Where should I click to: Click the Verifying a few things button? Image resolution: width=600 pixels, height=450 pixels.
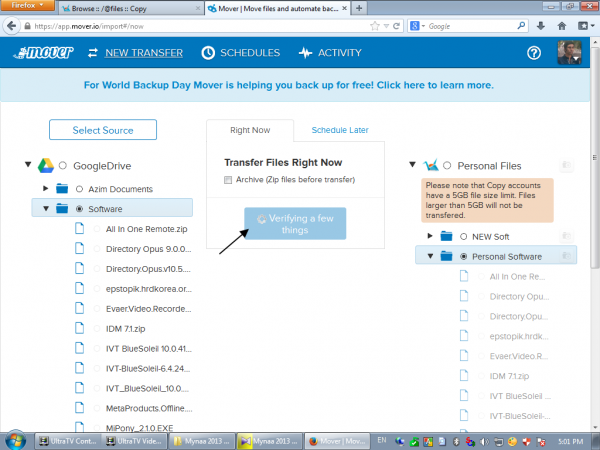[295, 224]
